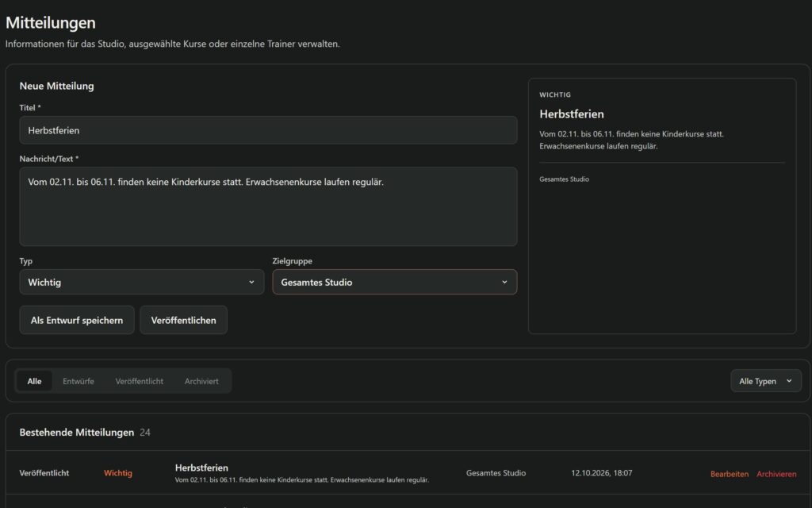812x508 pixels.
Task: Click the Bestehende Mitteilungen heading
Action: point(77,433)
